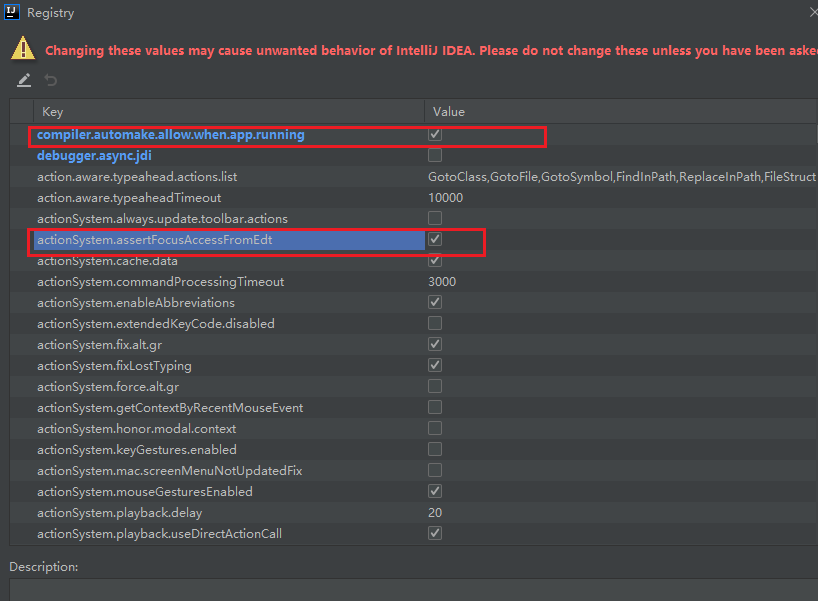
Task: Click the commandProcessingTimeout value 3000
Action: (442, 282)
